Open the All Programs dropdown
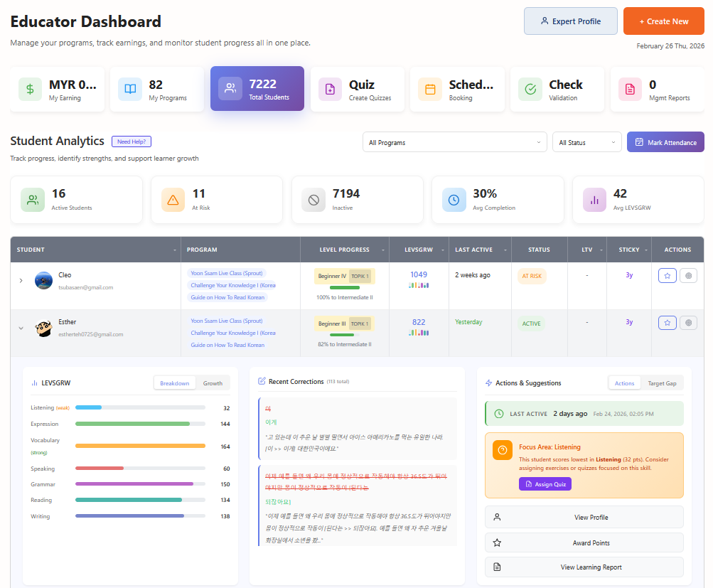 (x=454, y=142)
